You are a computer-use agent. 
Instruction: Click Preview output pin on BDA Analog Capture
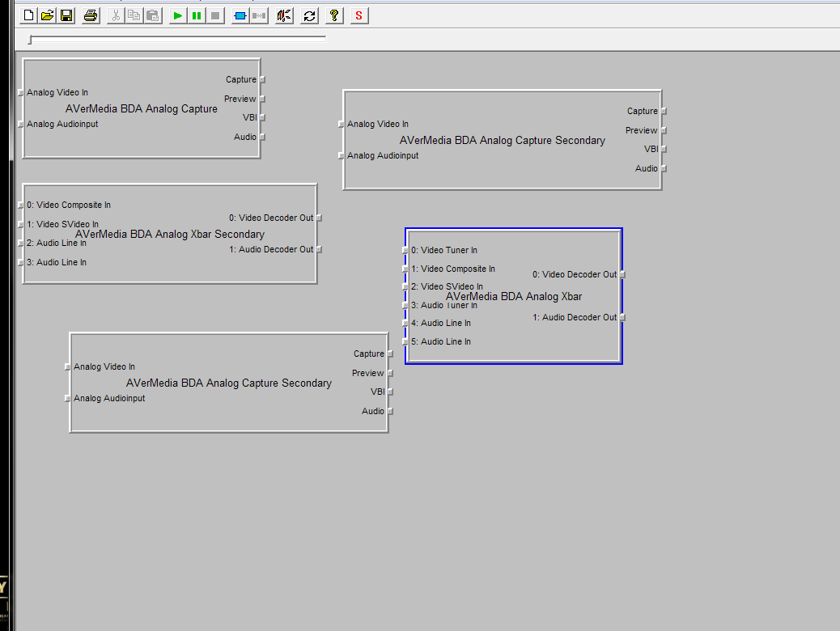point(262,99)
